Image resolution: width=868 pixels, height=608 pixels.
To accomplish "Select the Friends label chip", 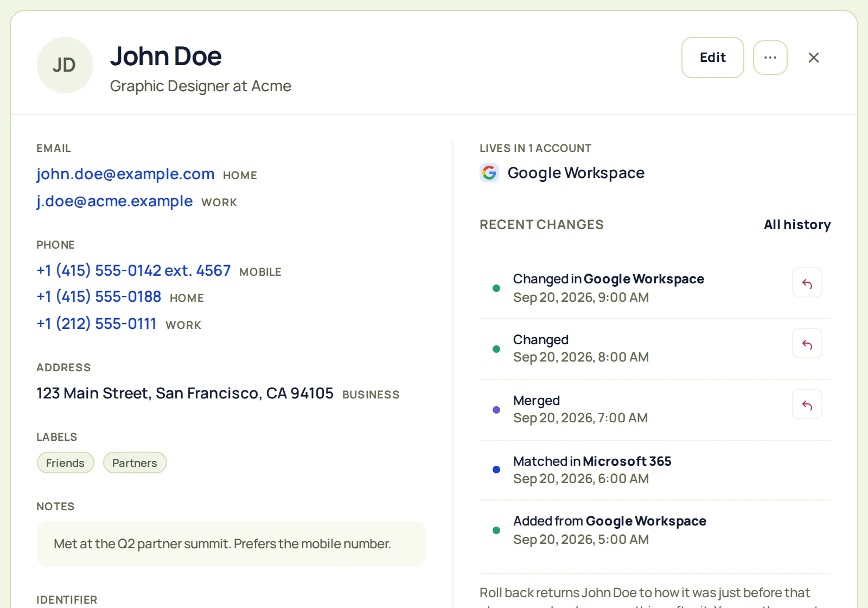I will point(65,463).
